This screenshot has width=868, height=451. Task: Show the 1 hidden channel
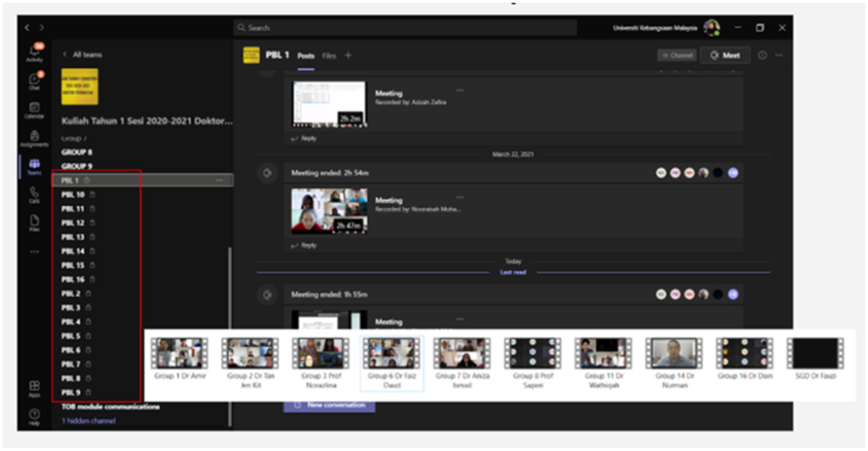(x=89, y=420)
